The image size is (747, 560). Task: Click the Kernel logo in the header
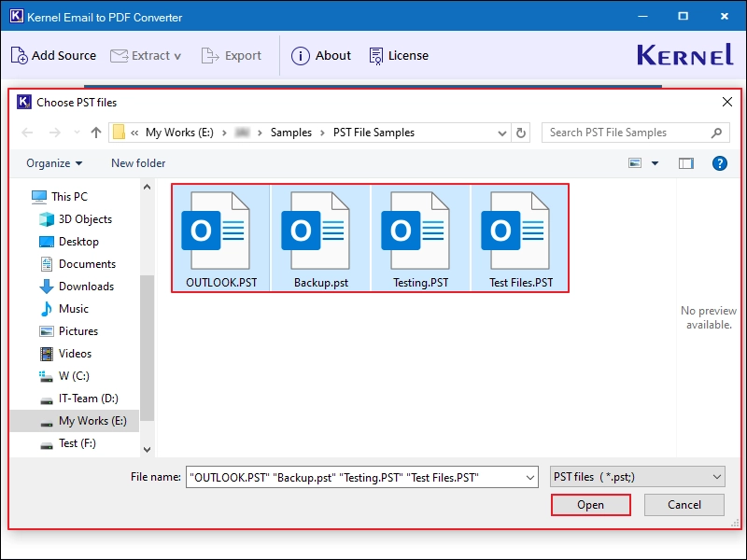point(684,55)
